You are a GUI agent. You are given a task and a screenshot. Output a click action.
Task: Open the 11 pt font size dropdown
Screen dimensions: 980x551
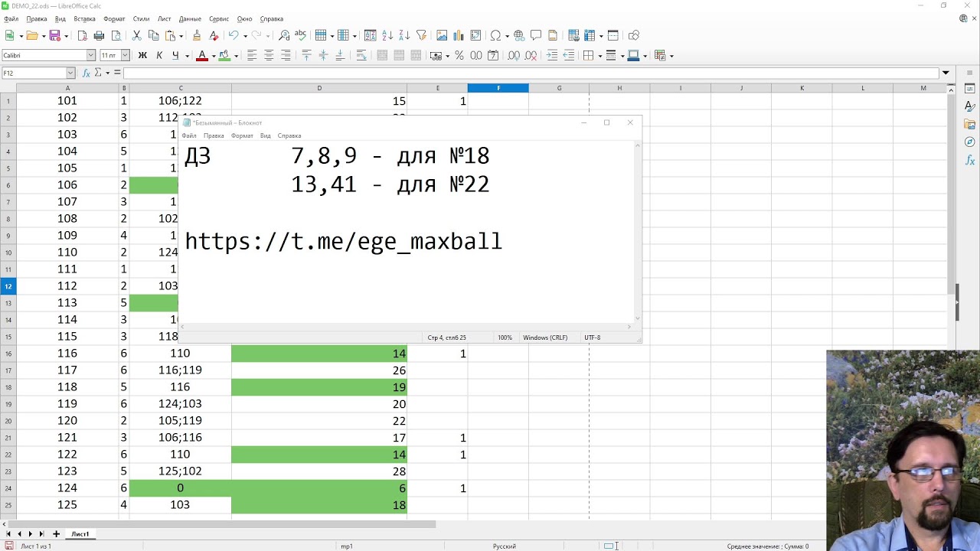125,55
